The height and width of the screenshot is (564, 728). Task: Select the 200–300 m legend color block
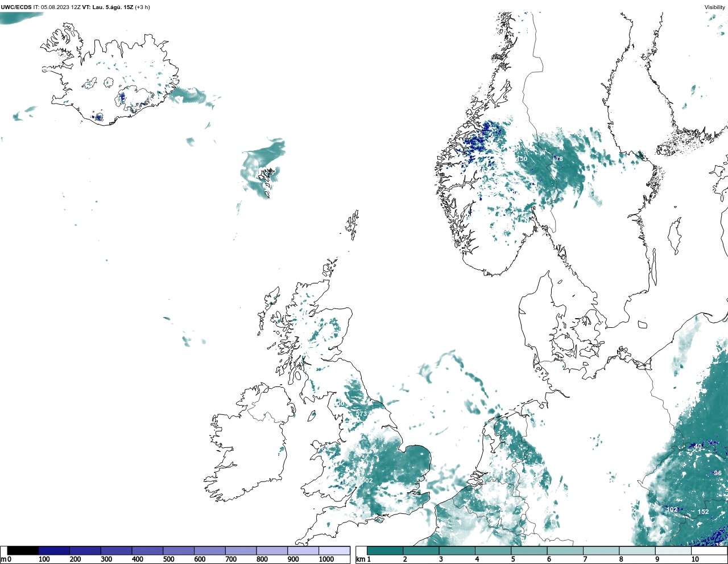85,550
